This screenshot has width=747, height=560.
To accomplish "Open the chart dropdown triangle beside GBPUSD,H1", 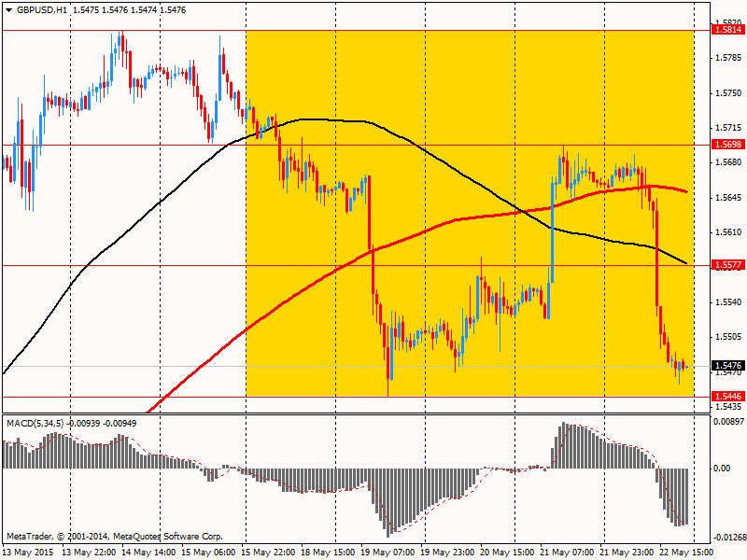I will [x=9, y=10].
